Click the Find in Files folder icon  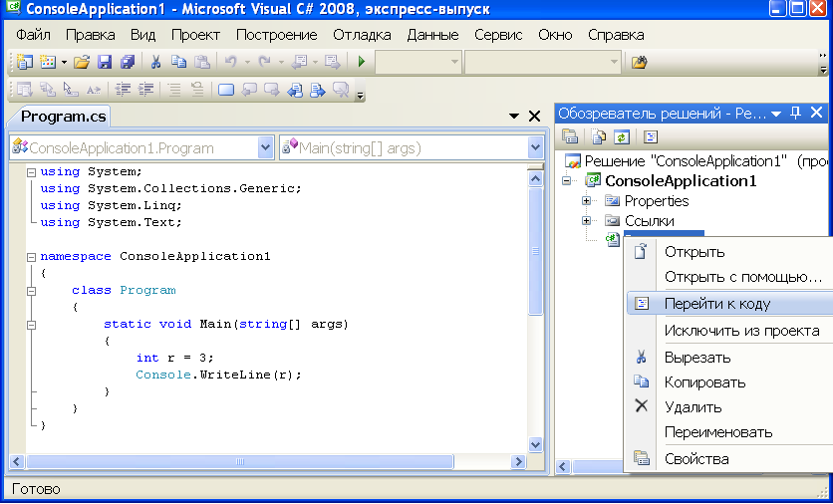639,62
